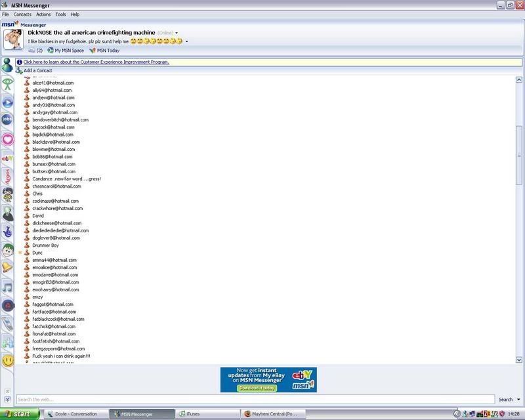Click the contact list scroll-down arrow
This screenshot has height=420, width=525.
point(519,360)
